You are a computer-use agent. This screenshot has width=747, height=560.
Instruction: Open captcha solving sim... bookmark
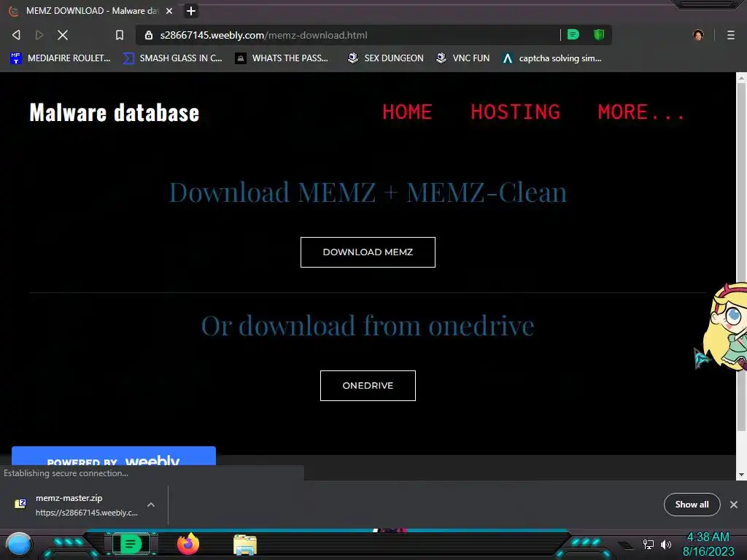pyautogui.click(x=551, y=58)
